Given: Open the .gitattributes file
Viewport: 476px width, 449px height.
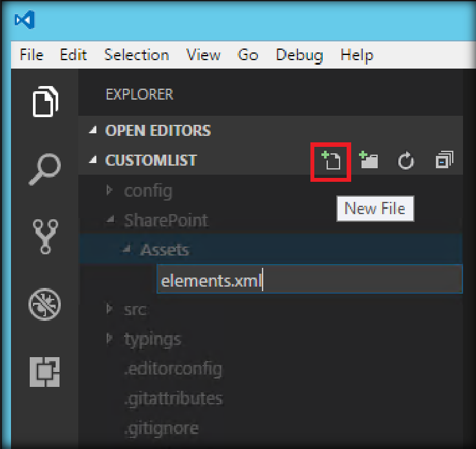Looking at the screenshot, I should coord(173,399).
